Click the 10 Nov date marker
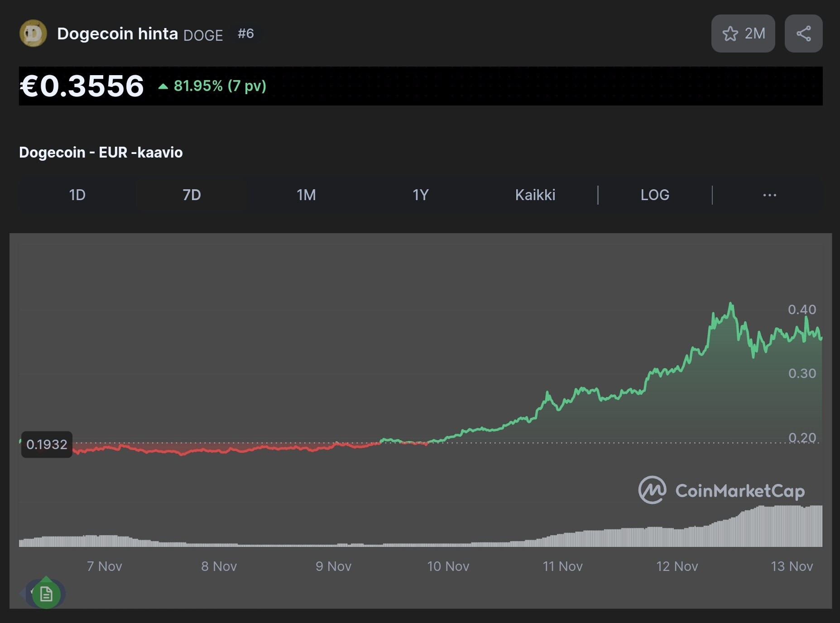This screenshot has width=840, height=623. coord(448,566)
